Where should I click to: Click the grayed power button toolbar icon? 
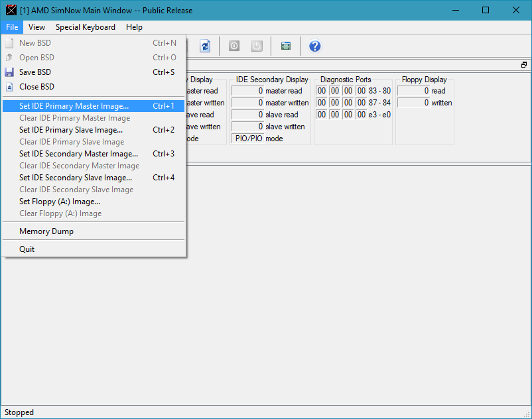click(256, 46)
